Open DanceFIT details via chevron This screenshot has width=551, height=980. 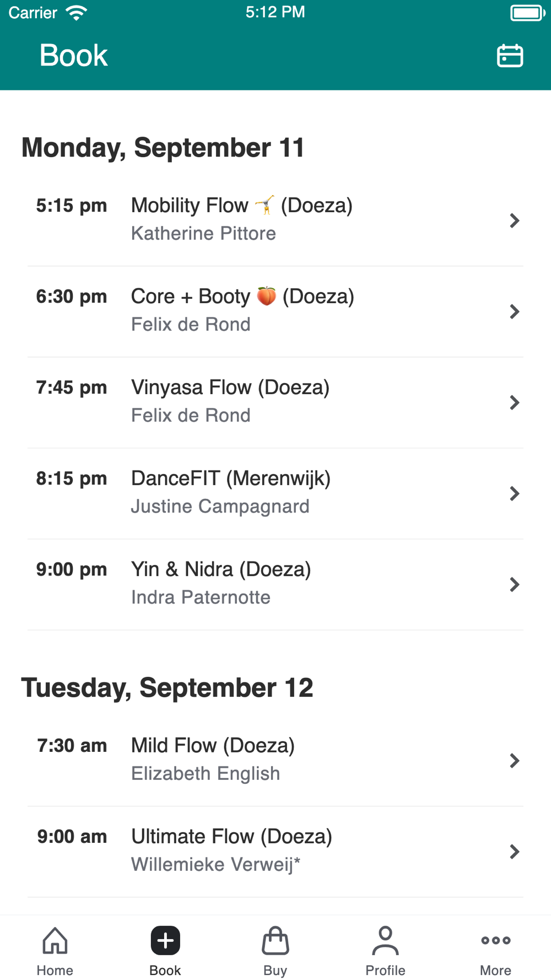pyautogui.click(x=514, y=493)
